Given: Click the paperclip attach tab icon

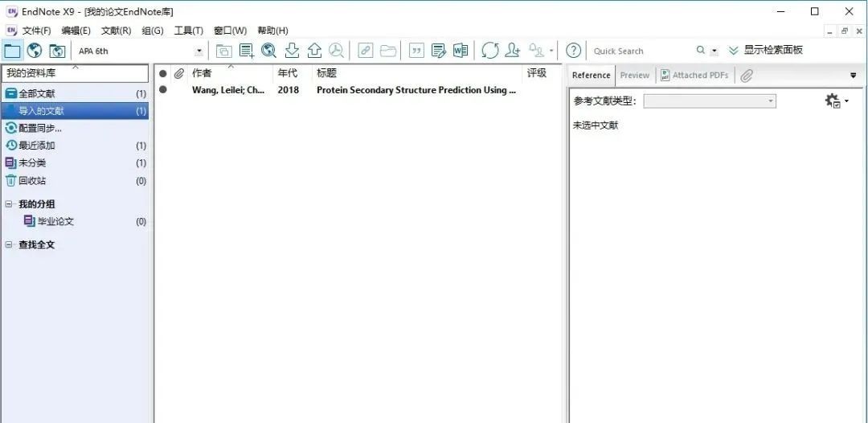Looking at the screenshot, I should 746,76.
